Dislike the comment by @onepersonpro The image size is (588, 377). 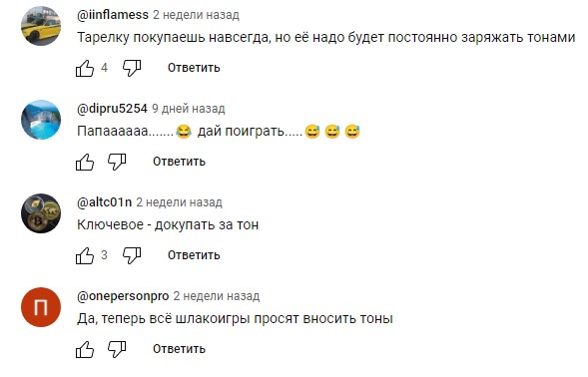[117, 349]
